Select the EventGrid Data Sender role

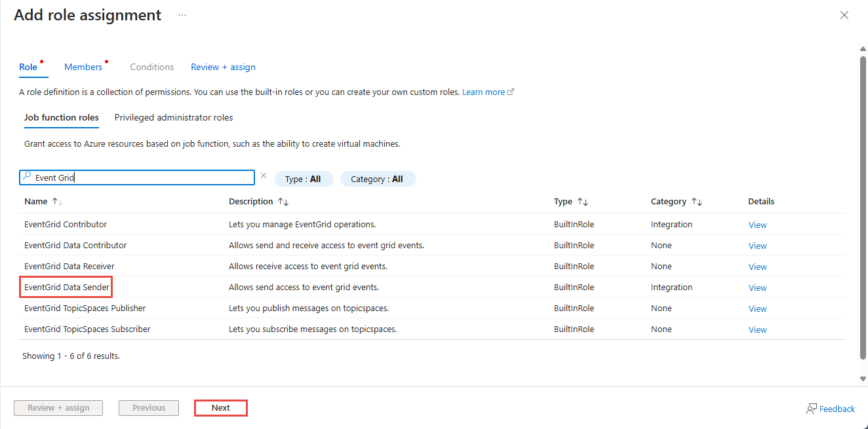coord(67,287)
